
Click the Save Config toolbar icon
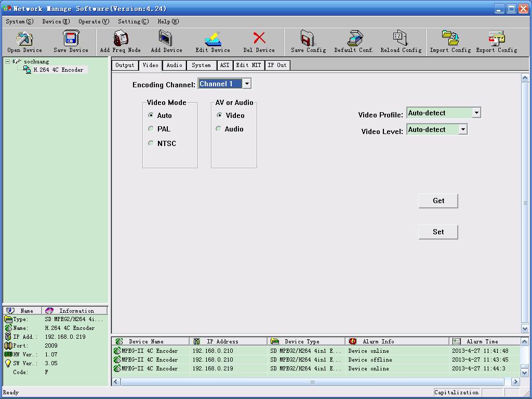[x=308, y=38]
